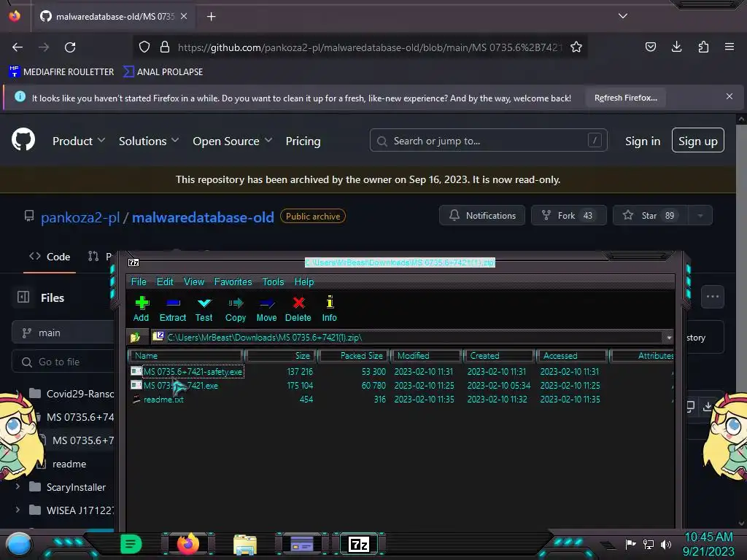Open pankoza2-pl user profile link
The height and width of the screenshot is (560, 747).
(x=80, y=217)
